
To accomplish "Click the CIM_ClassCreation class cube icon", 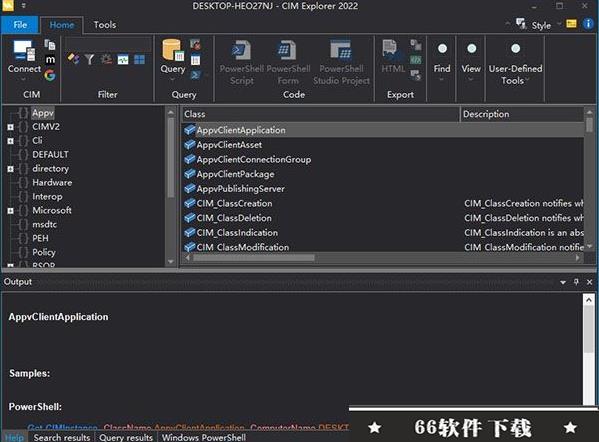I will pos(189,203).
